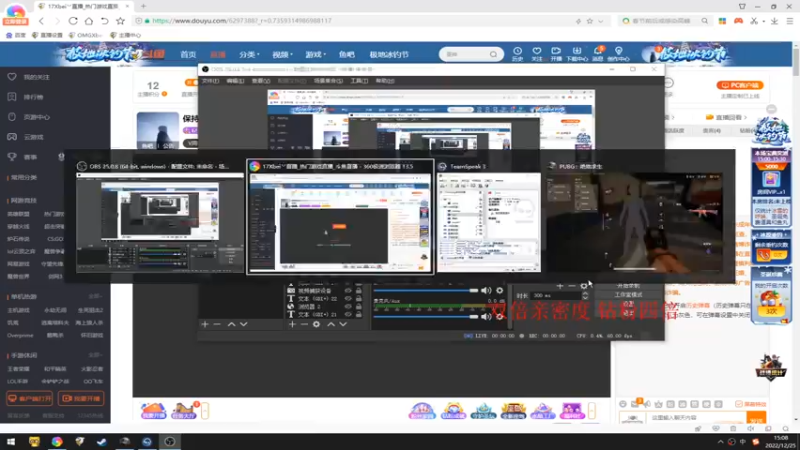Screen dimensions: 800x450
Task: Open 工具(T) menu in OBS window
Action: (x=359, y=81)
